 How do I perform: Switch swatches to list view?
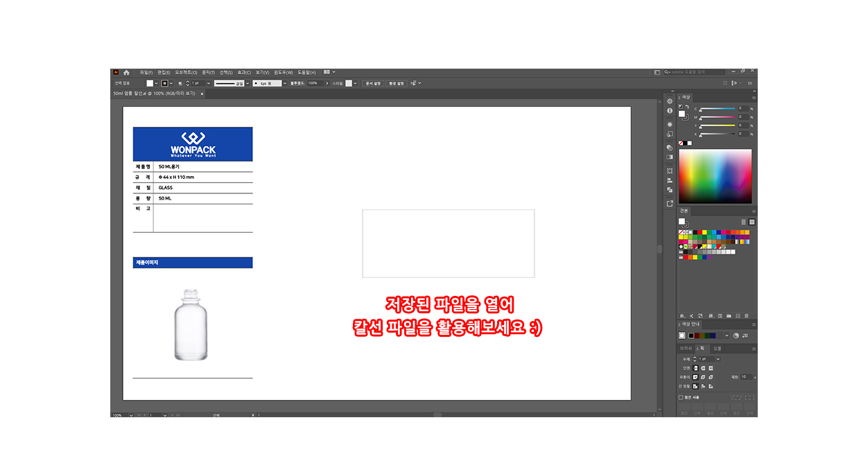point(744,222)
